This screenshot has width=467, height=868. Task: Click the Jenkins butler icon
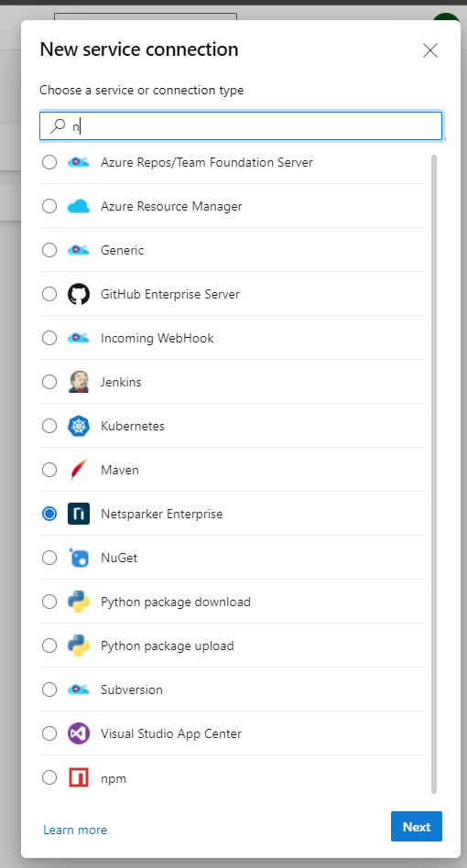(79, 382)
